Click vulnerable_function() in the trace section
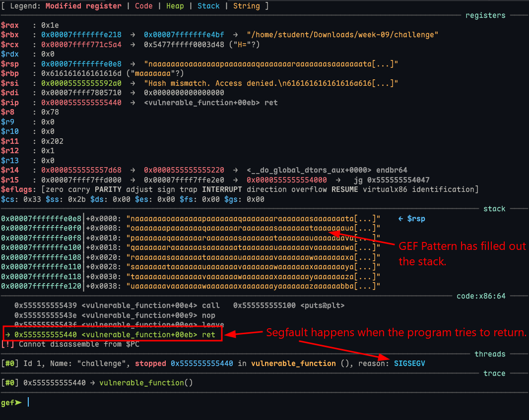 (145, 382)
